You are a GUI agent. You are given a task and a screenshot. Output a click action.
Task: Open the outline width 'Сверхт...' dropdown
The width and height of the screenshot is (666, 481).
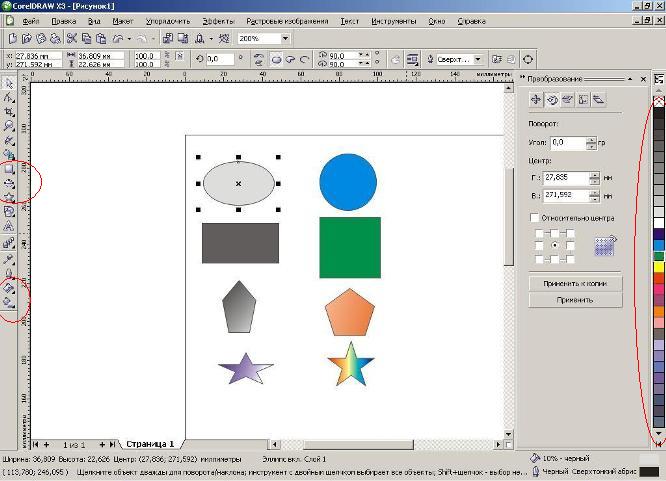coord(478,59)
